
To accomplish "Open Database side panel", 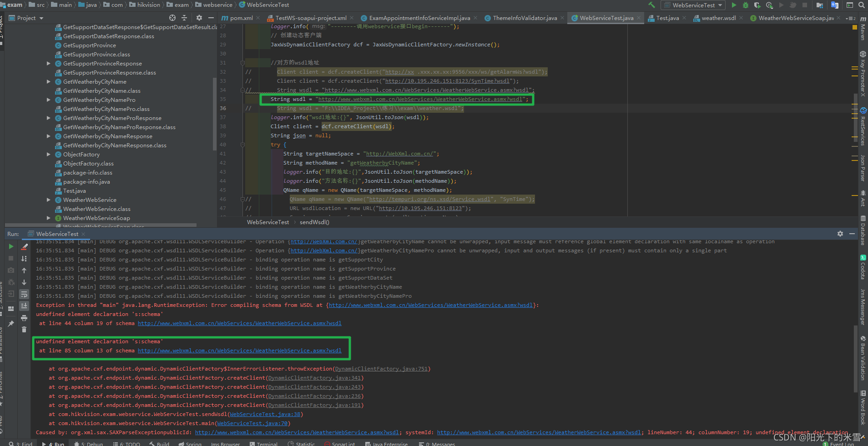I will tap(863, 230).
